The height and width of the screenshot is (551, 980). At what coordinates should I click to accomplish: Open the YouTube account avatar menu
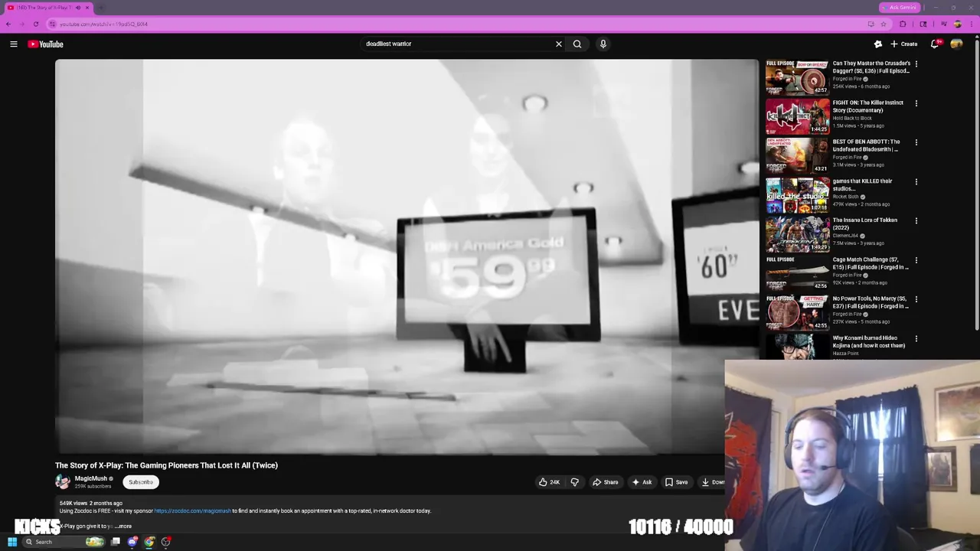pyautogui.click(x=956, y=44)
